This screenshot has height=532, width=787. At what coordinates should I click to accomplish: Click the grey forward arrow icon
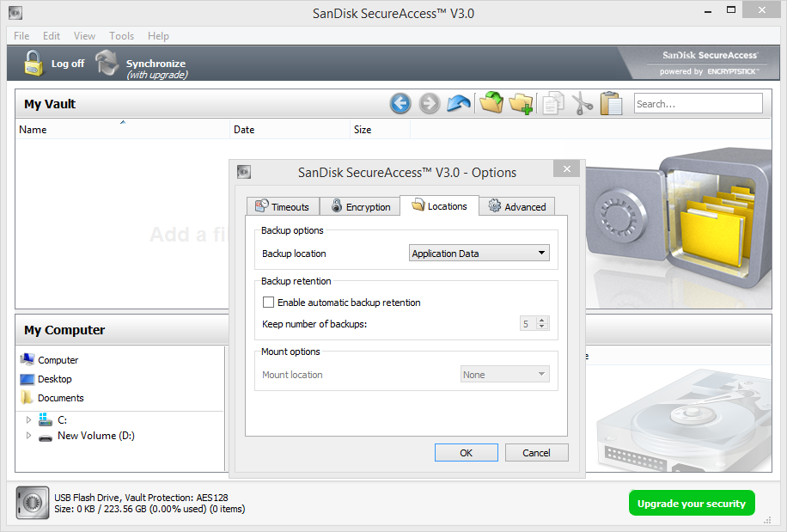[x=430, y=104]
